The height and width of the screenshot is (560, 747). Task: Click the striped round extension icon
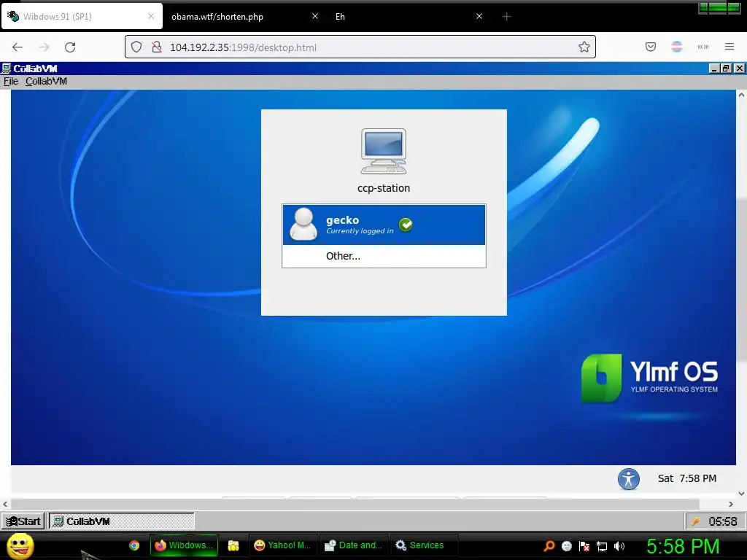tap(677, 47)
